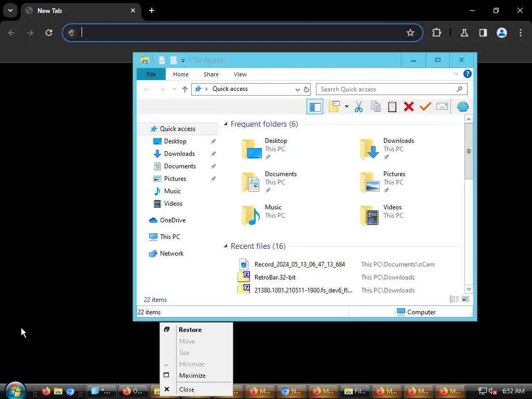Click the search magnifier icon
This screenshot has width=532, height=399.
pos(459,89)
